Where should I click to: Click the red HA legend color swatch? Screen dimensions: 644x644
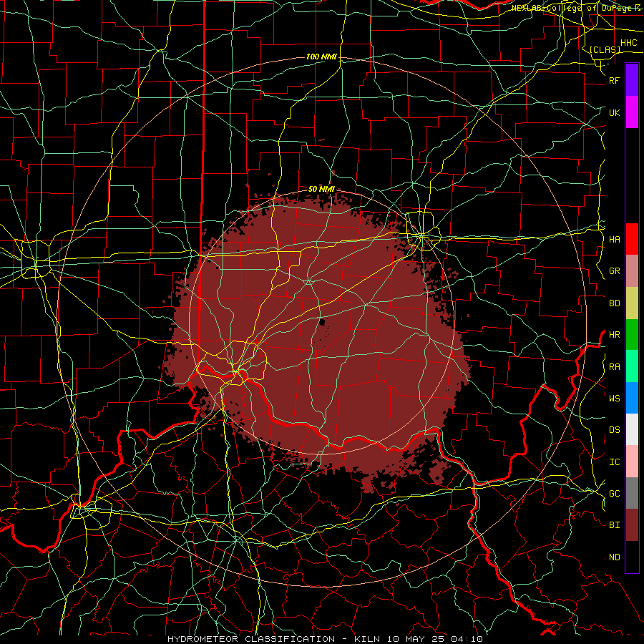point(632,239)
